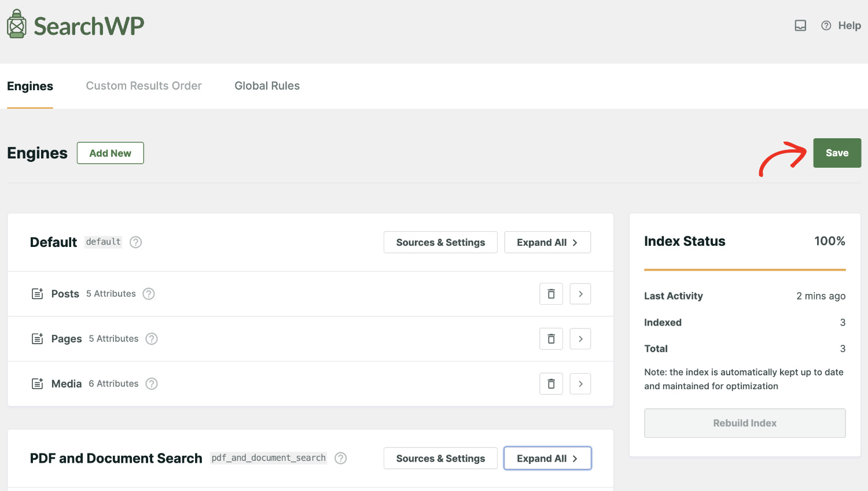Screen dimensions: 868x491
Task: Open the tooltip beside the Default engine name
Action: (135, 242)
